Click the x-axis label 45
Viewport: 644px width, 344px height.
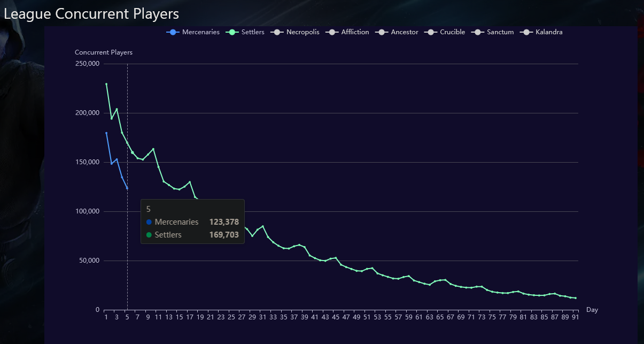pyautogui.click(x=336, y=317)
